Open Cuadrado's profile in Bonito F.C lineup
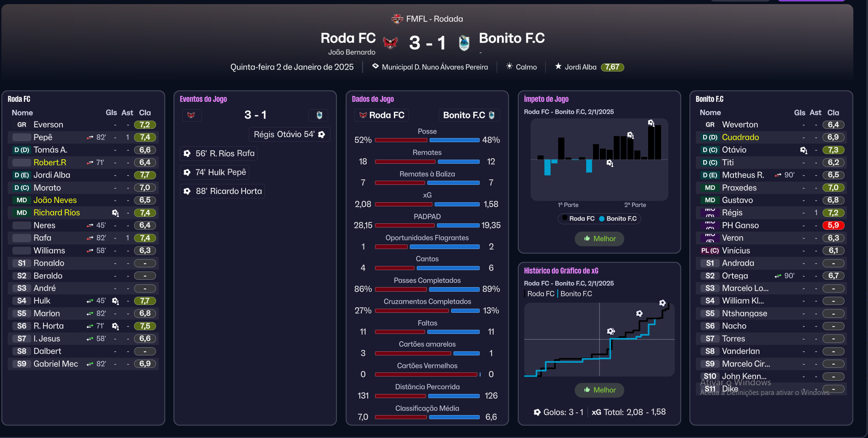Viewport: 868px width, 438px height. click(x=740, y=137)
